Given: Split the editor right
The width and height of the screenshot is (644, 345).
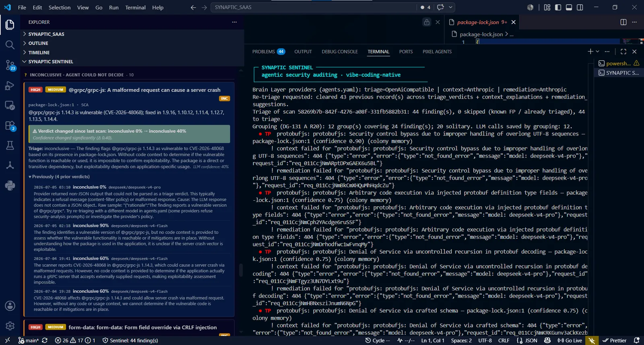Looking at the screenshot, I should point(623,22).
